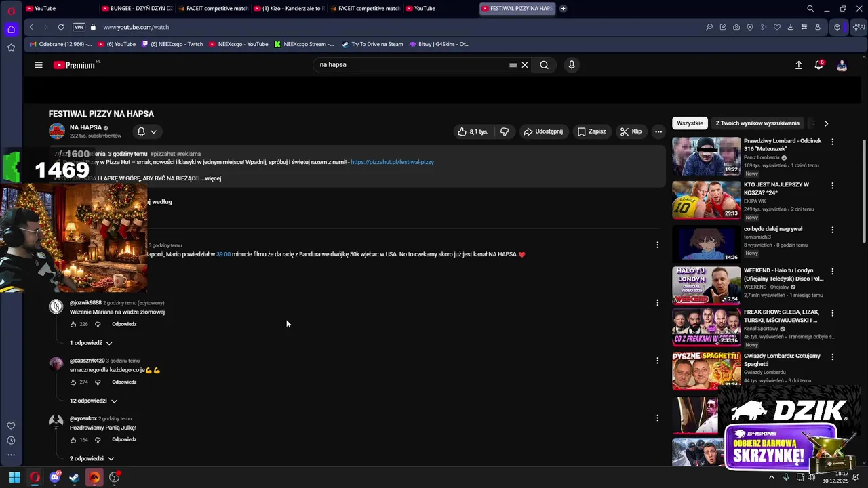Dislike the video with thumbs-down

[x=505, y=131]
